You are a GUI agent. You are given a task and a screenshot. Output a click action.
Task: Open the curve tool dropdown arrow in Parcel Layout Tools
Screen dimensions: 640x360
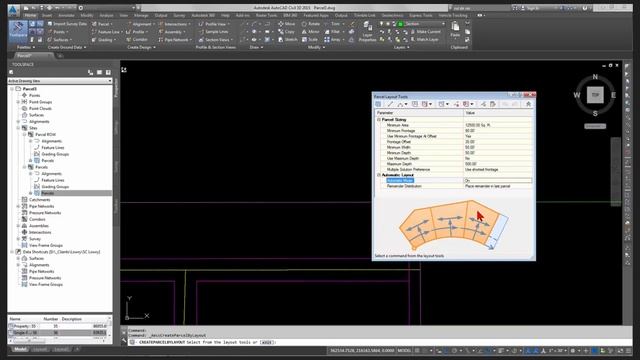click(x=406, y=104)
